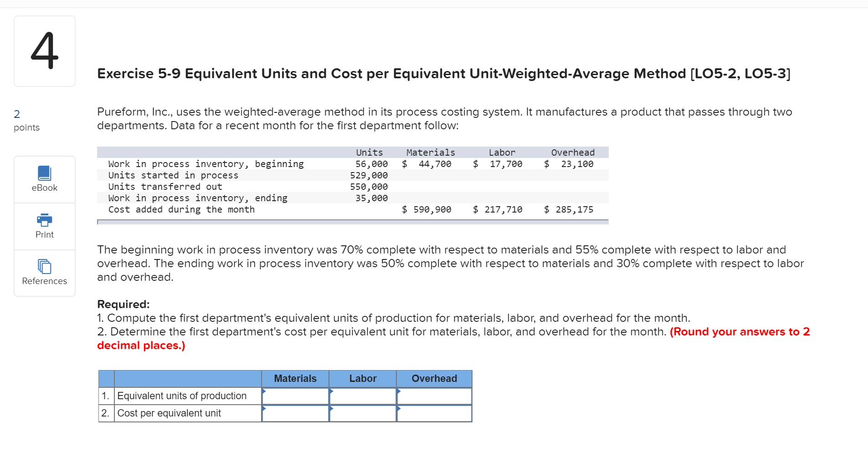This screenshot has width=868, height=462.
Task: Click the Exercise 5-9 title heading
Action: pos(444,74)
